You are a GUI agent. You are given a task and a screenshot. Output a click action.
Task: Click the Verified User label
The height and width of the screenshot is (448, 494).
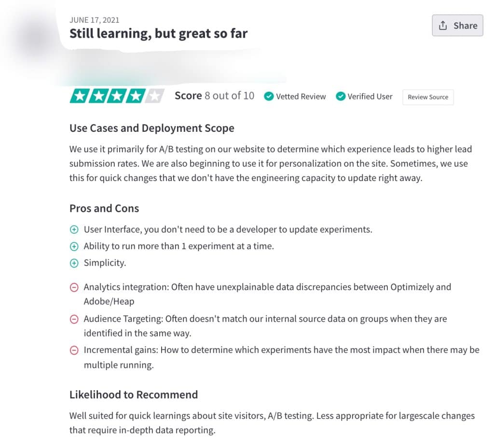(x=370, y=97)
